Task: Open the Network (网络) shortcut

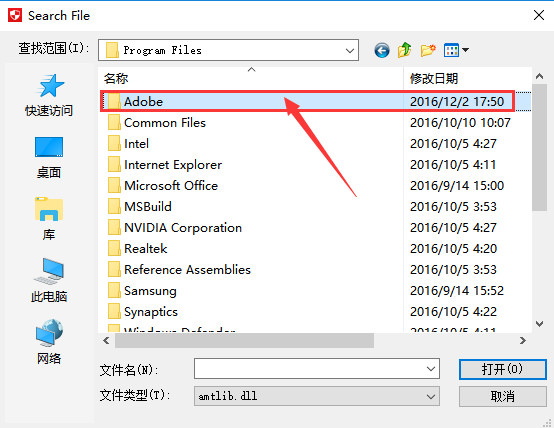Action: click(x=49, y=342)
